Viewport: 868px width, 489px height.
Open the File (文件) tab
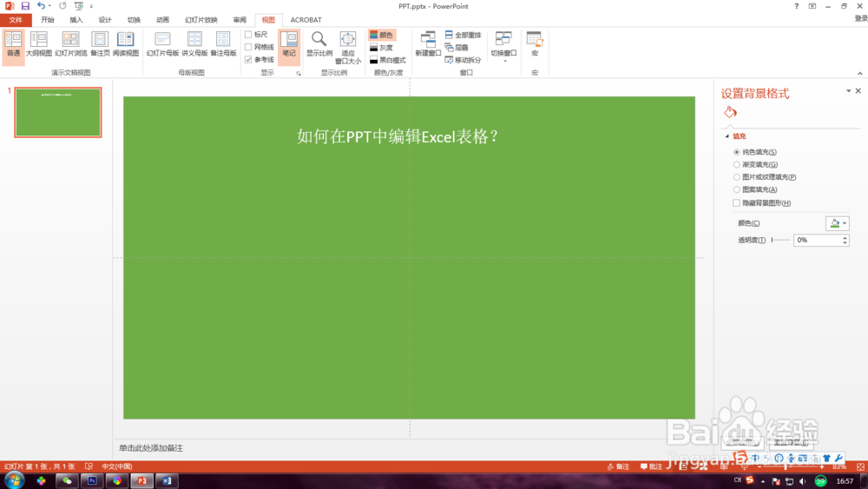[x=16, y=20]
